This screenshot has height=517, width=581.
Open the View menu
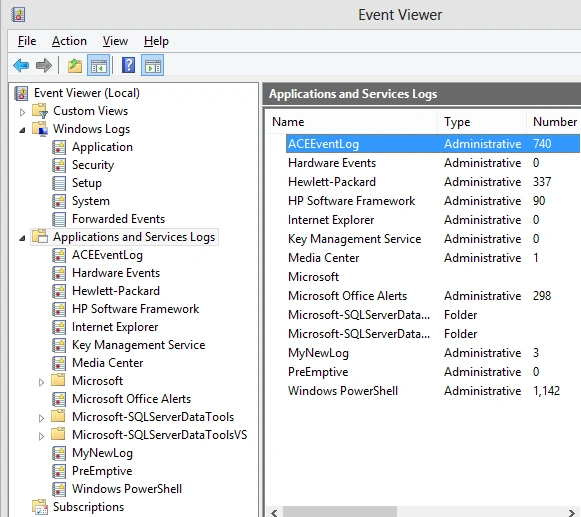115,41
